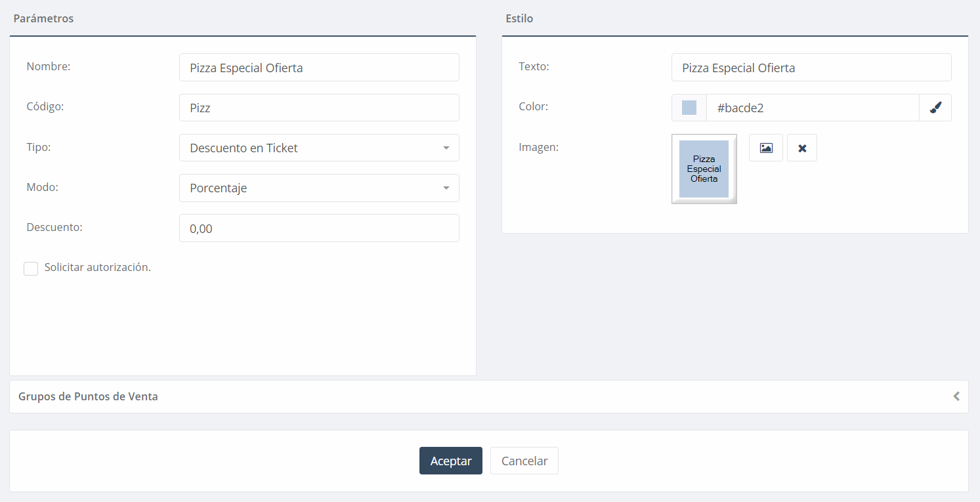980x502 pixels.
Task: Remove the image with the X icon
Action: click(801, 148)
